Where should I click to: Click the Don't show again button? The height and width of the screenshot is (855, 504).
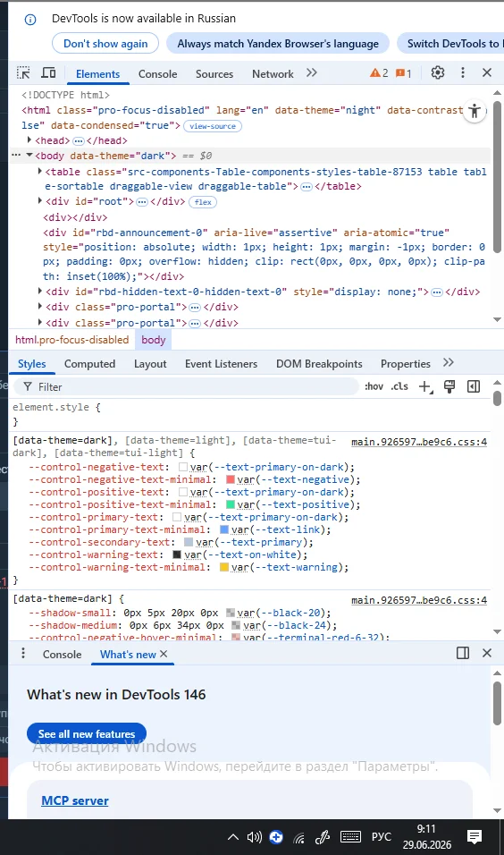105,44
